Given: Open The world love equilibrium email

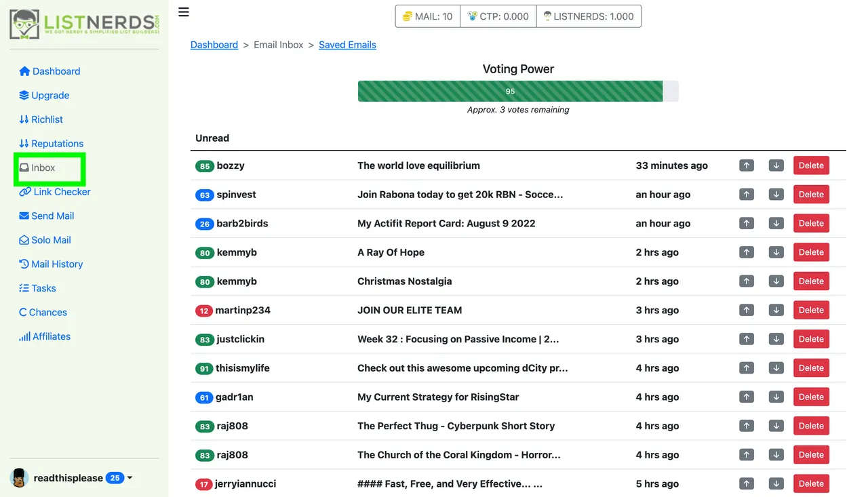Looking at the screenshot, I should click(x=418, y=165).
